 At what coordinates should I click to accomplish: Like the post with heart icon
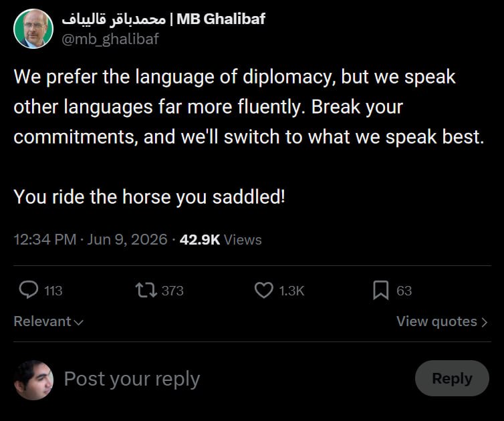click(x=264, y=290)
